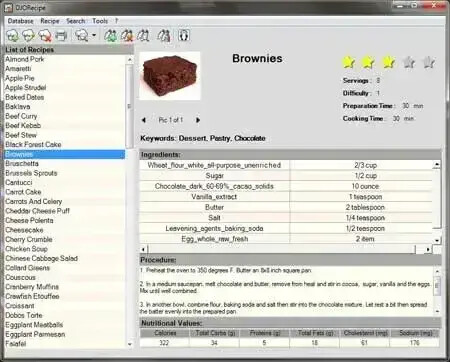Image resolution: width=450 pixels, height=362 pixels.
Task: Set rating to the fourth star
Action: click(409, 62)
